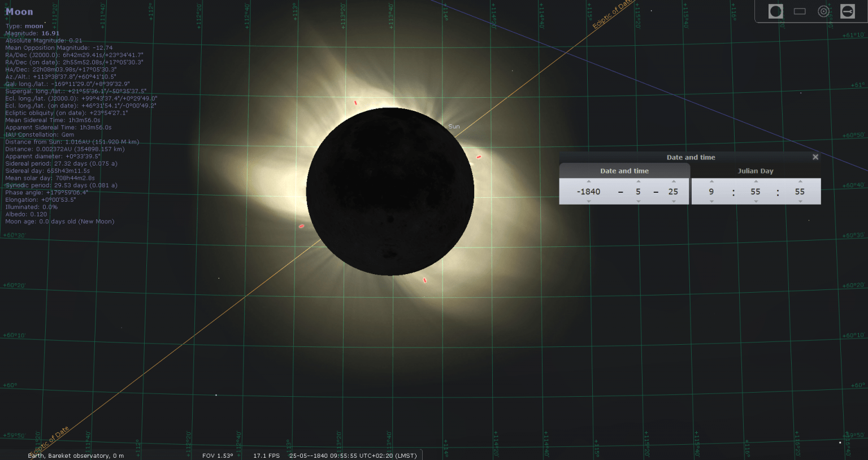Click the year field showing -1840
868x460 pixels.
[589, 192]
